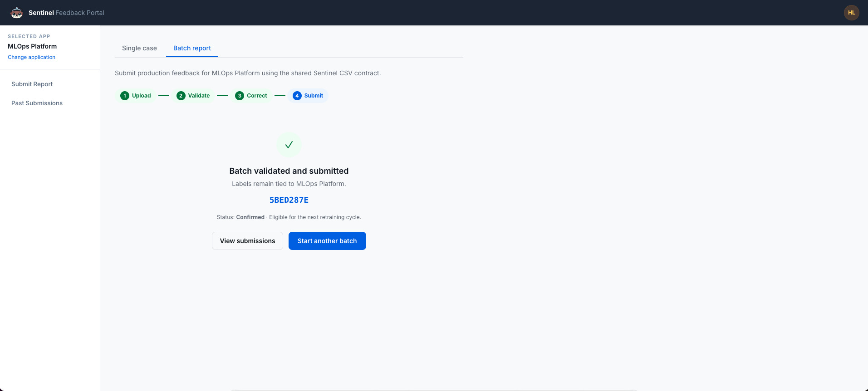Click the Sentinel Feedback Portal title
Image resolution: width=868 pixels, height=391 pixels.
pyautogui.click(x=66, y=13)
